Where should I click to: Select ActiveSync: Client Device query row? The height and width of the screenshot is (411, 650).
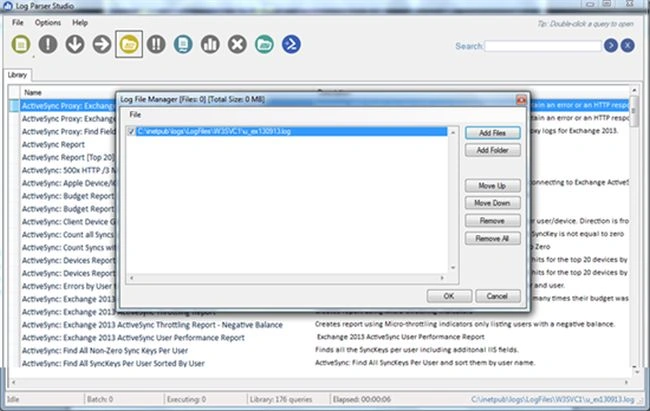pyautogui.click(x=69, y=221)
